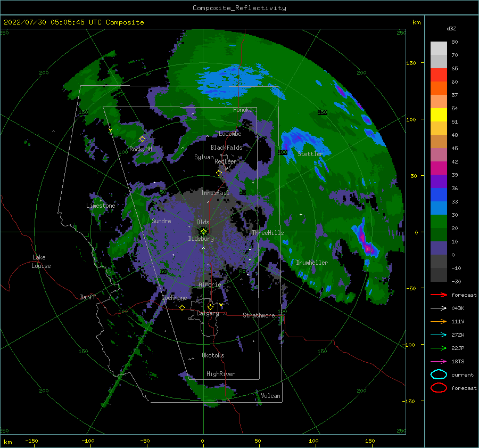Image resolution: width=479 pixels, height=448 pixels.
Task: Click the white 04DK arrow legend icon
Action: coord(439,308)
